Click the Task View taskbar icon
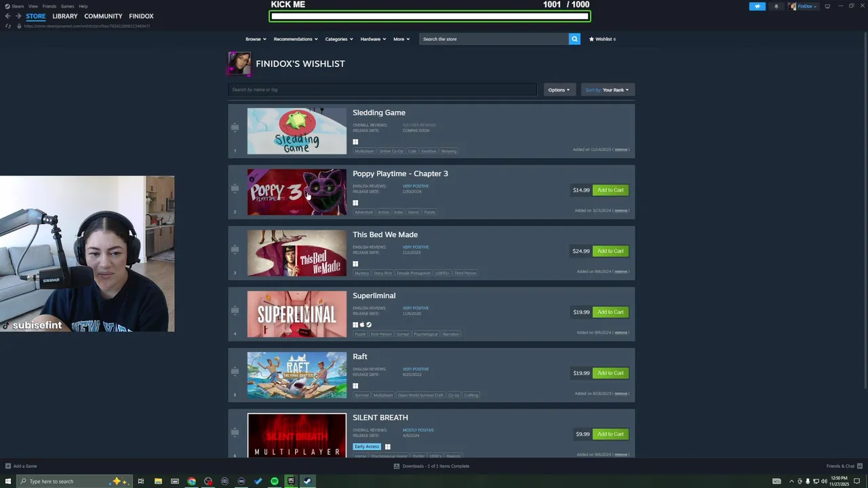868x488 pixels. [x=141, y=481]
